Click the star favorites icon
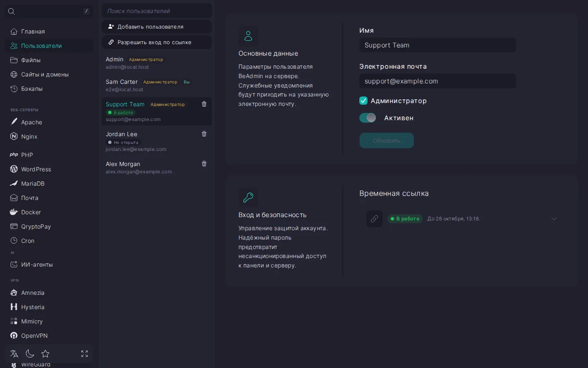Image resolution: width=588 pixels, height=368 pixels. pos(45,354)
